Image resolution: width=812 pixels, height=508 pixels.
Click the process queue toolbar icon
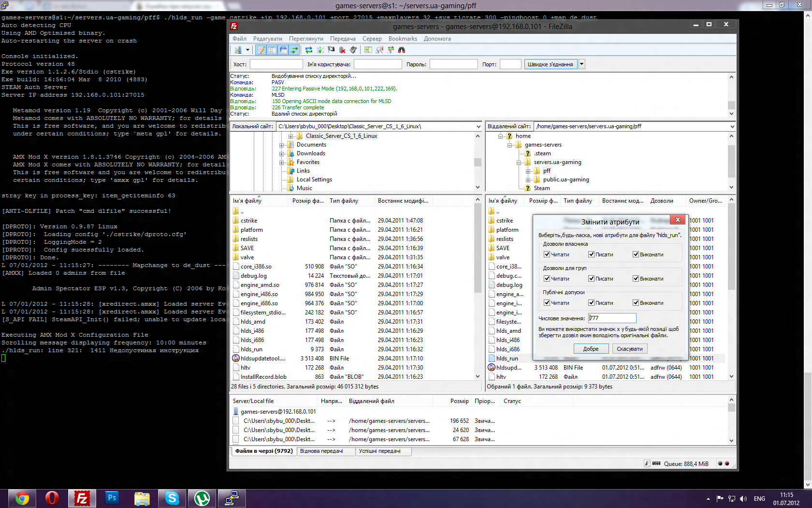pos(320,50)
